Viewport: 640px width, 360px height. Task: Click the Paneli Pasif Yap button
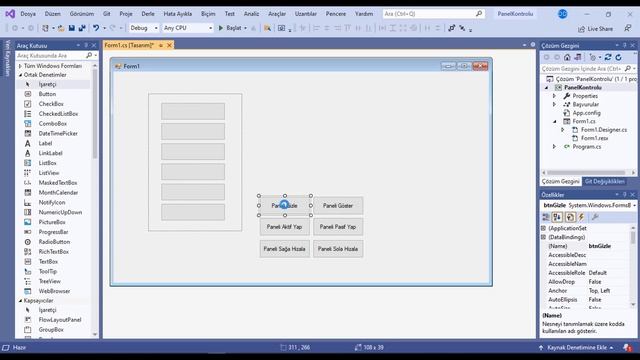pos(338,227)
